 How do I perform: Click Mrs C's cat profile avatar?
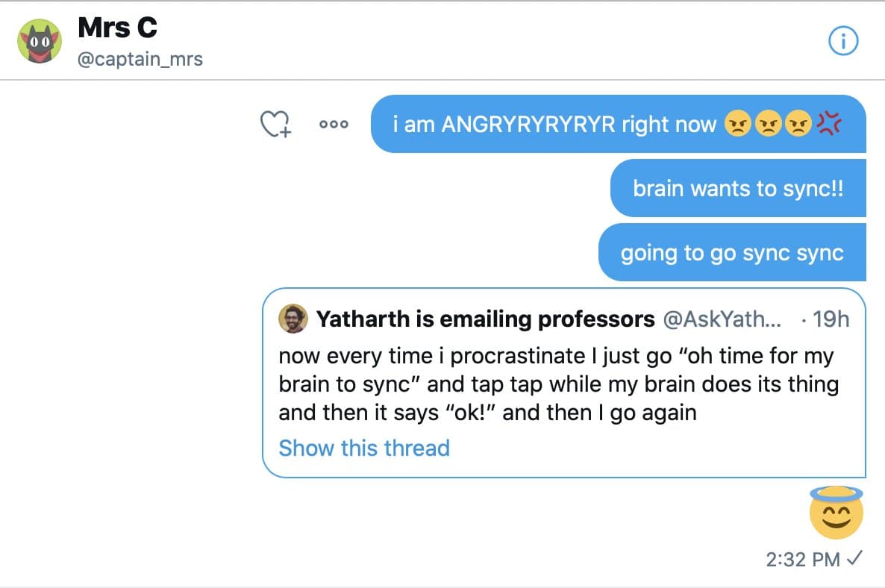click(x=39, y=42)
